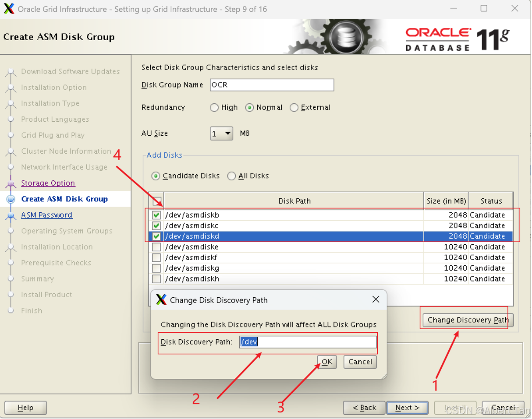532x419 pixels.
Task: Click the Cluster Node Information step
Action: pos(66,151)
